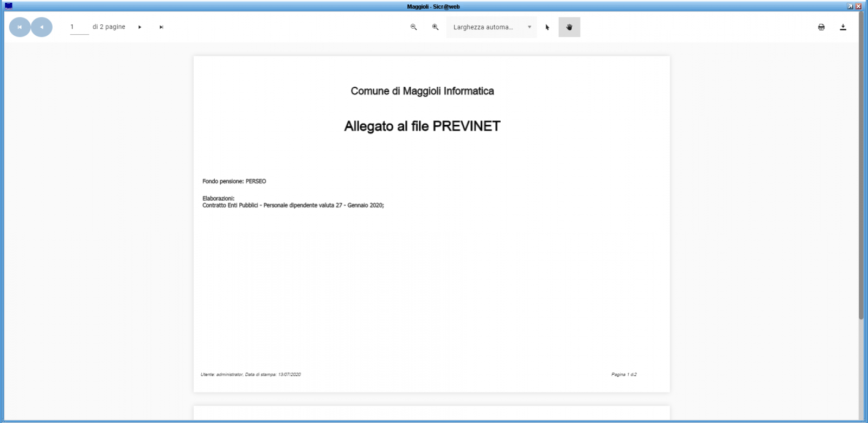
Task: Go to the first page
Action: click(20, 27)
